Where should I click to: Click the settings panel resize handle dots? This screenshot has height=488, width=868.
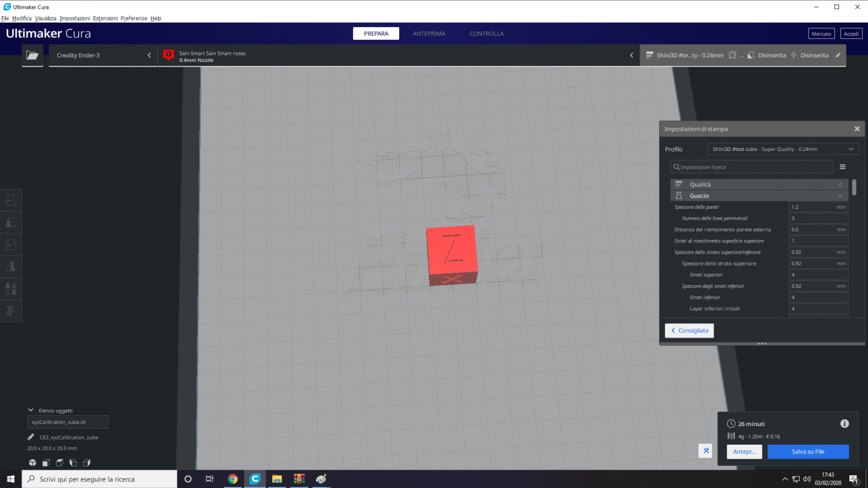coord(762,343)
